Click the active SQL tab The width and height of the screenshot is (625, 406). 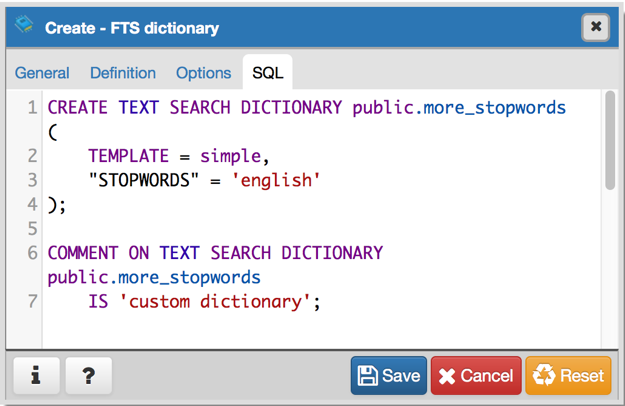267,73
